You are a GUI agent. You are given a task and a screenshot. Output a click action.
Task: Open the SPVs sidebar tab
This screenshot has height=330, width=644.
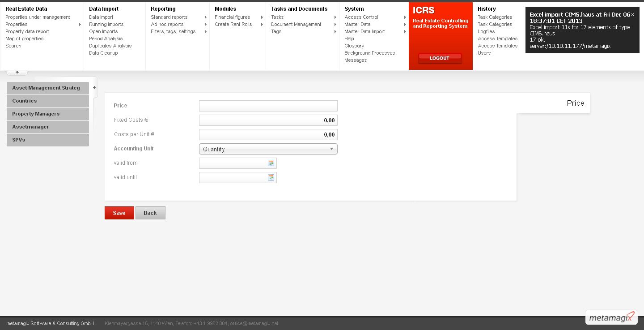(x=48, y=140)
